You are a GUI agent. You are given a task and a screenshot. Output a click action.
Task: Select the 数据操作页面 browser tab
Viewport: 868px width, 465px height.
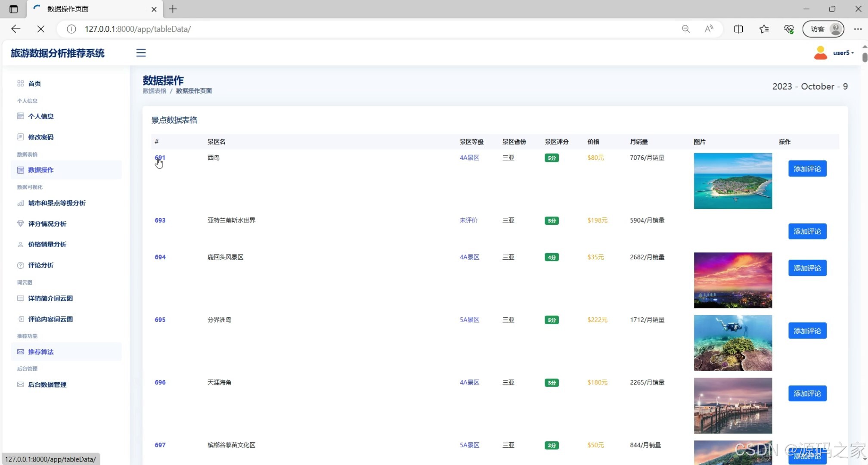95,9
